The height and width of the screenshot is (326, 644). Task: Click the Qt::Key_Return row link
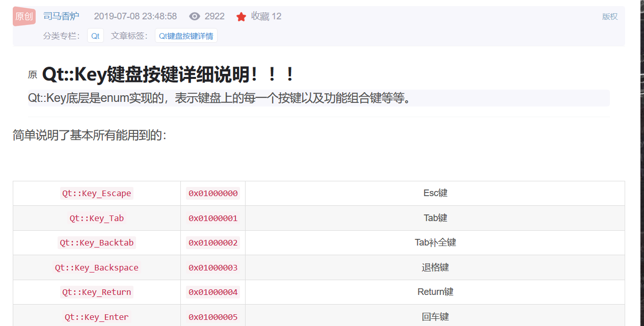[x=97, y=292]
